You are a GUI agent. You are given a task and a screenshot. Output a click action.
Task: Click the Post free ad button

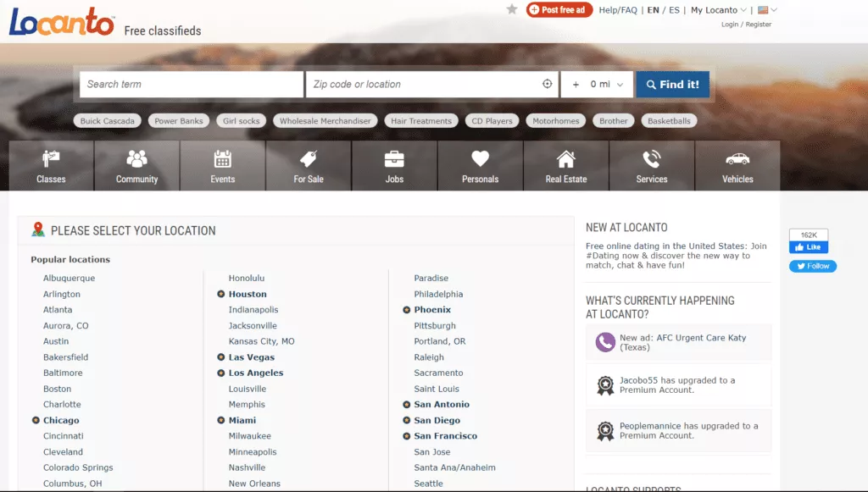click(x=558, y=10)
